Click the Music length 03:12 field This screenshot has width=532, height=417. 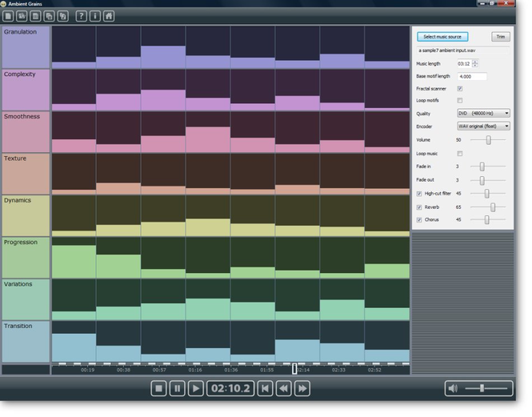tap(464, 63)
